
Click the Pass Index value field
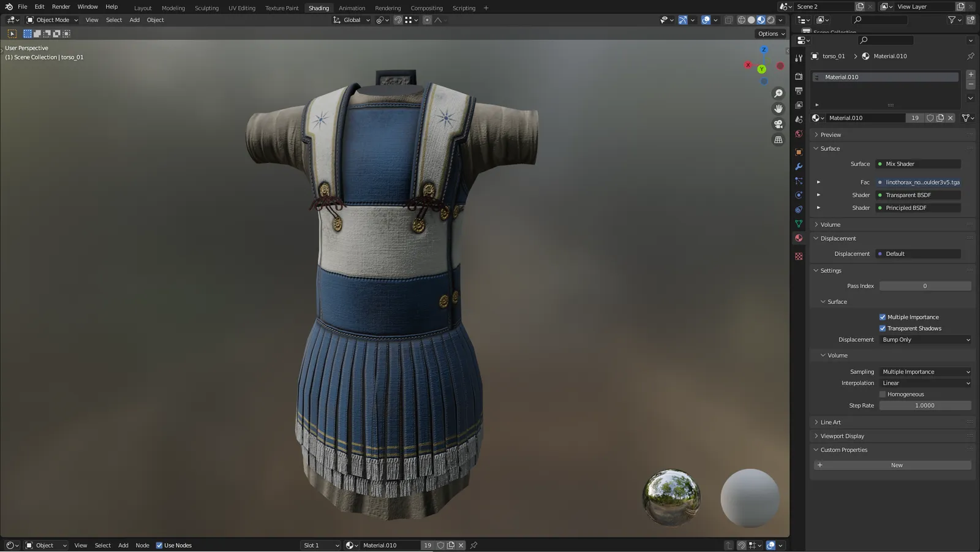click(x=925, y=286)
